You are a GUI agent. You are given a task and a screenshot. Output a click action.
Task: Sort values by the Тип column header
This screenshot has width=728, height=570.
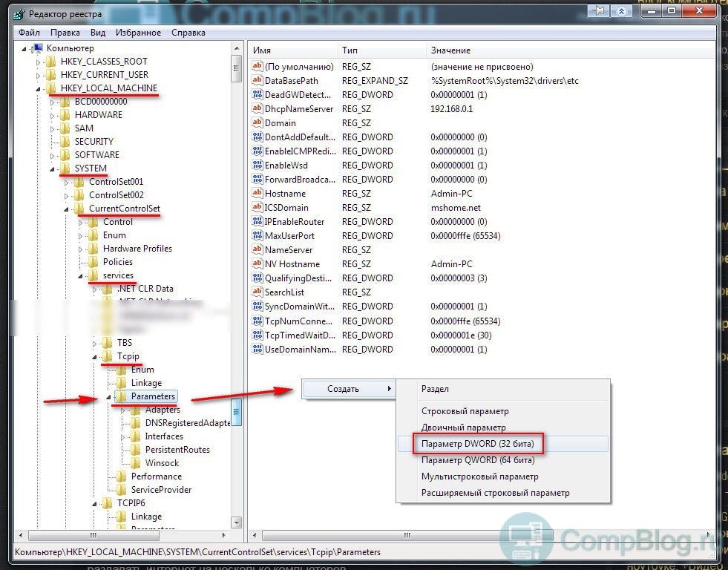coord(381,50)
